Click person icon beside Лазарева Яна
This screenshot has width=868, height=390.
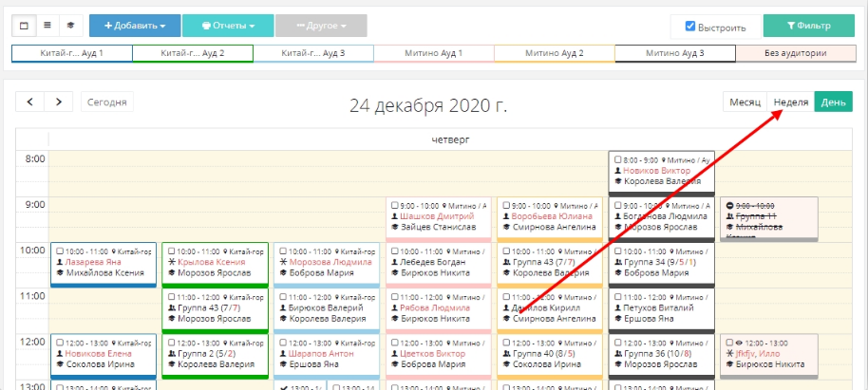pyautogui.click(x=61, y=262)
